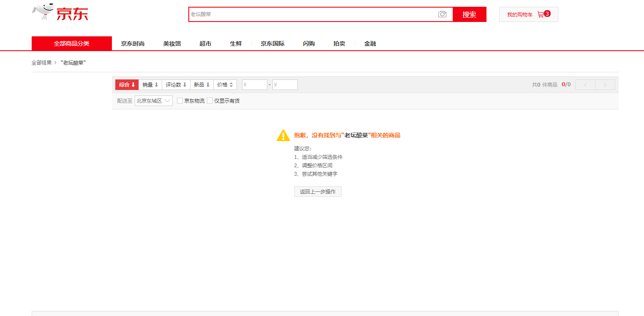Enable the 京东物流 checkbox
Screen dimensions: 644x316
180,101
